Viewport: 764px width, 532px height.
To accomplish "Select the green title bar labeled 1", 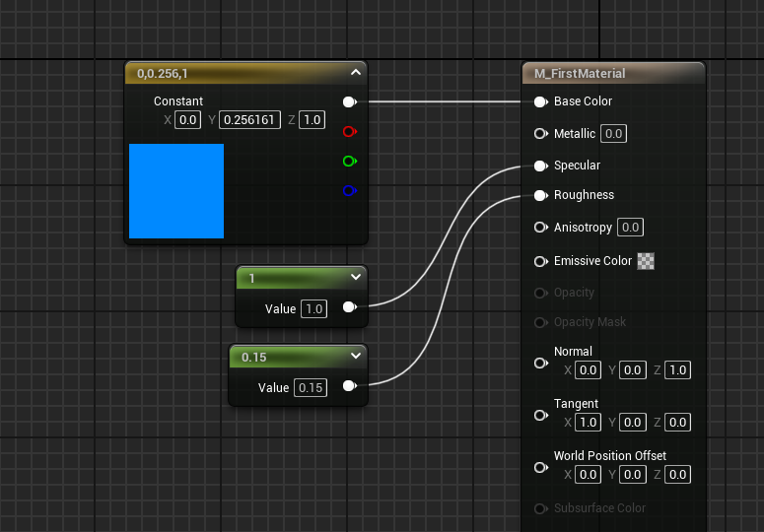I will (x=302, y=278).
